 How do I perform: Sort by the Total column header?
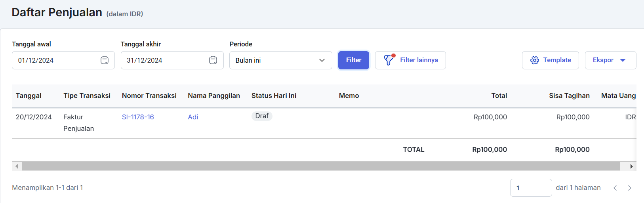(499, 96)
